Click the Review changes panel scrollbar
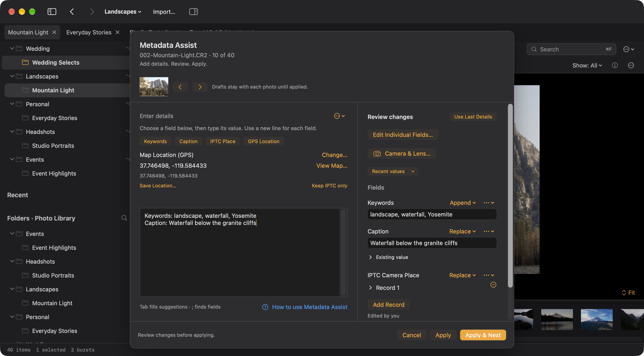 tap(510, 195)
